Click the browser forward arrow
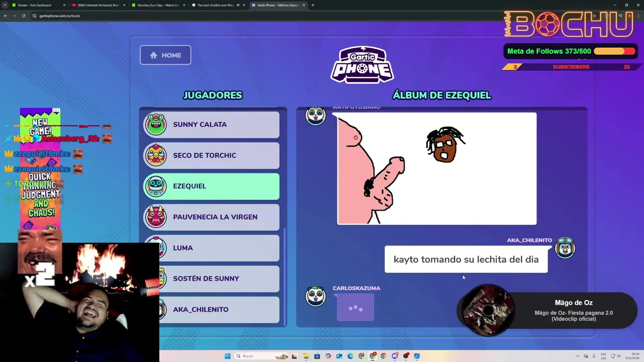This screenshot has width=644, height=362. click(15, 16)
